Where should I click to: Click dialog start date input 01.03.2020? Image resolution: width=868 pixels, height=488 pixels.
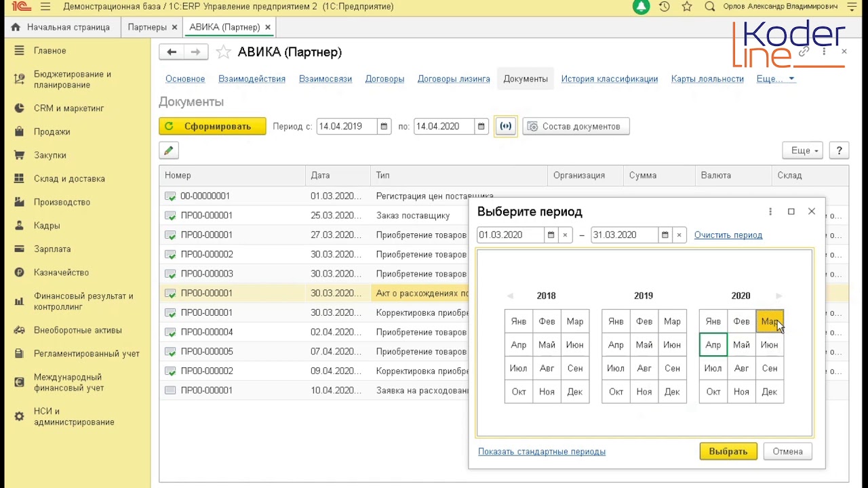point(511,235)
